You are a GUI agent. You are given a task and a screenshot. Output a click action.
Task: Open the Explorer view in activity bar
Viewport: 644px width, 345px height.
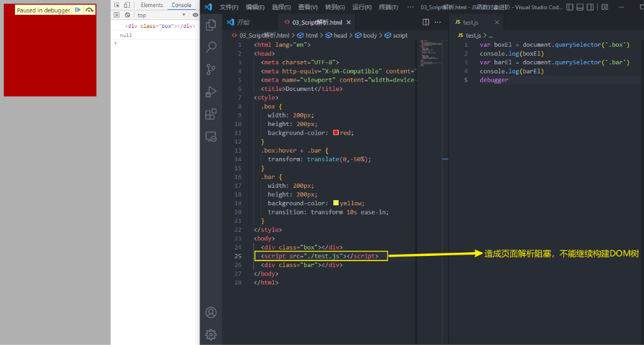tap(211, 25)
